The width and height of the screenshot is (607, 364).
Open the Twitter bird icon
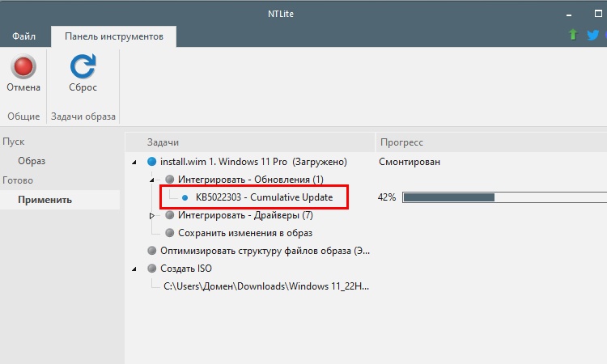pos(592,36)
